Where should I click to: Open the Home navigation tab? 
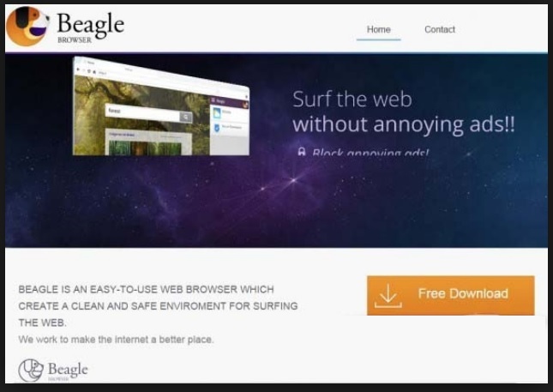[378, 30]
